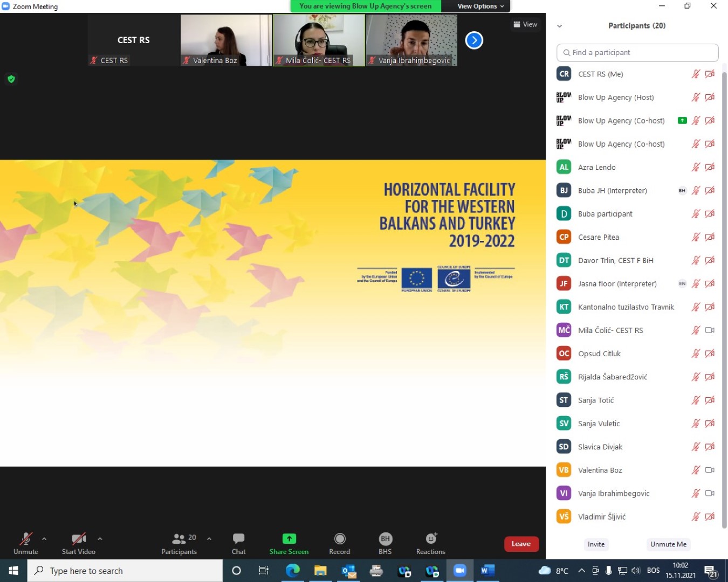728x582 pixels.
Task: Click the Find a participant search field
Action: point(637,53)
